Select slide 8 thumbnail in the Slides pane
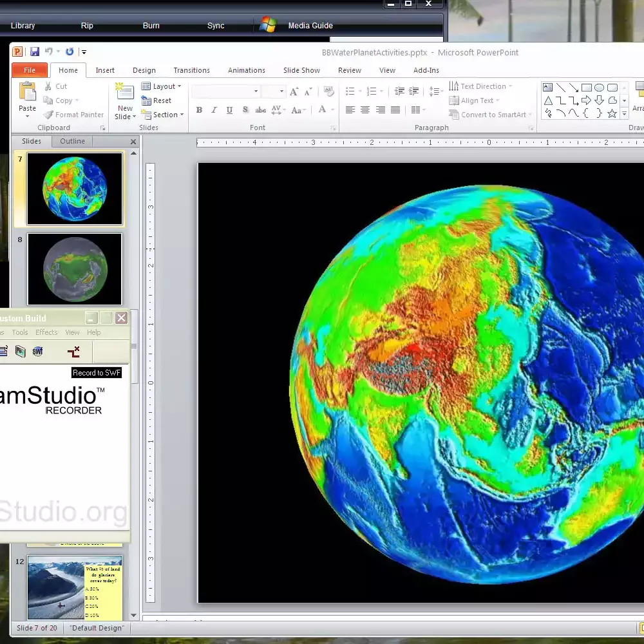 (x=74, y=270)
